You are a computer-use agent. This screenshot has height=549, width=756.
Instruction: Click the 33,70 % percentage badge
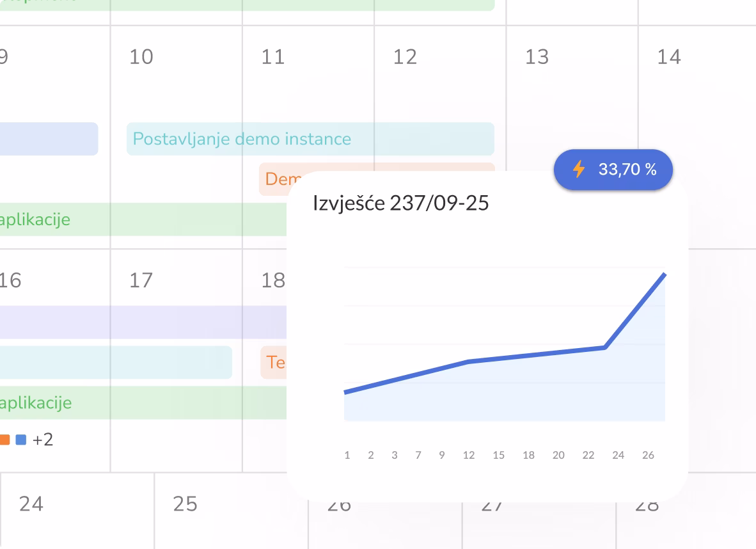[613, 170]
